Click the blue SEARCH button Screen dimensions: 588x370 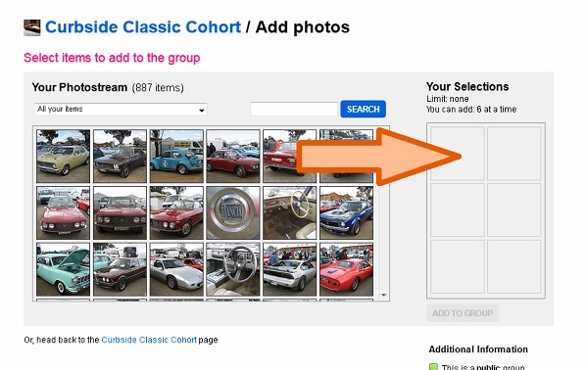(x=363, y=109)
